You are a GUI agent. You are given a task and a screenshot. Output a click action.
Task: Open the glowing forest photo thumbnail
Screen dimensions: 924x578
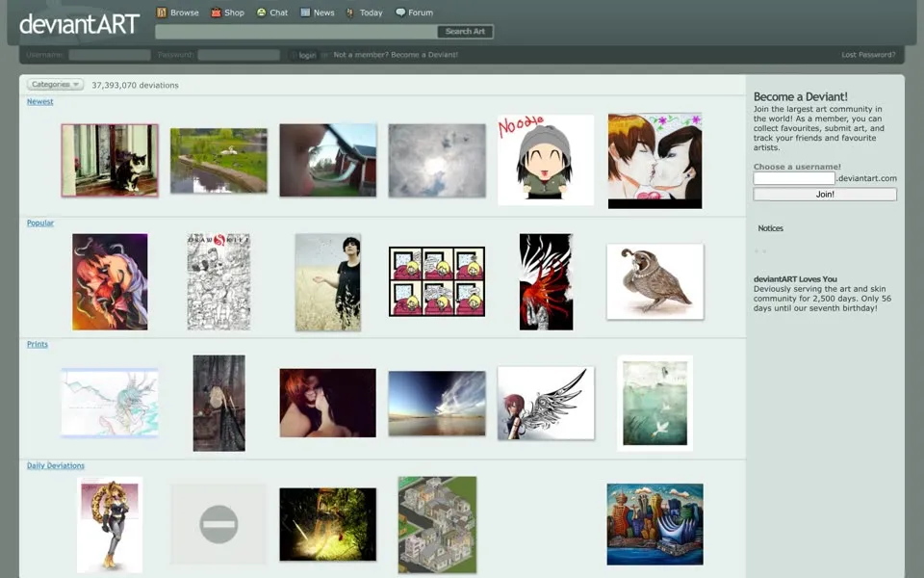pos(327,524)
